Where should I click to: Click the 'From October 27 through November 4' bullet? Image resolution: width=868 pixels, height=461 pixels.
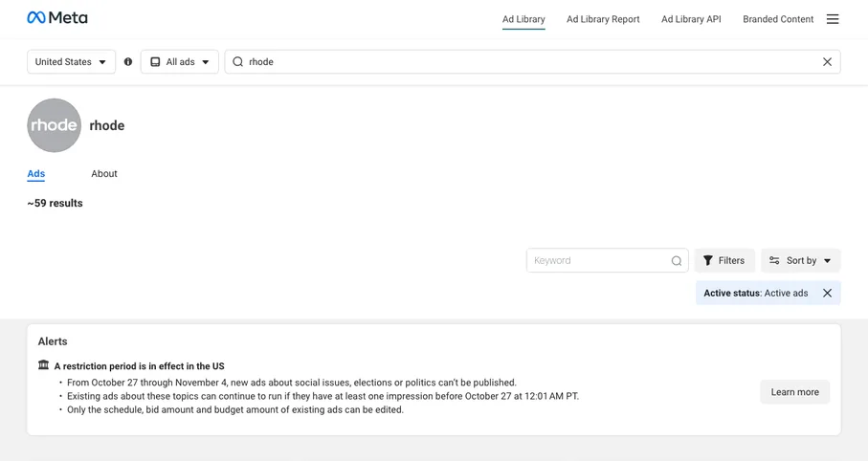point(292,383)
